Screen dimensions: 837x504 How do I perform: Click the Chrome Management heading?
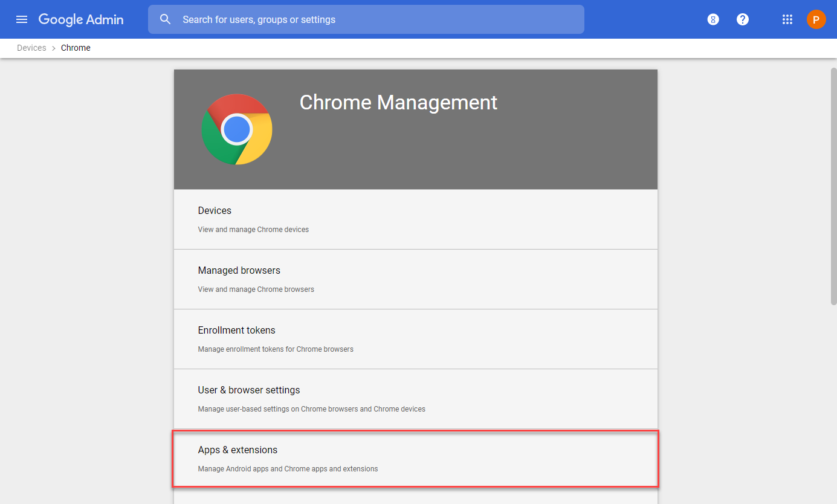tap(398, 102)
